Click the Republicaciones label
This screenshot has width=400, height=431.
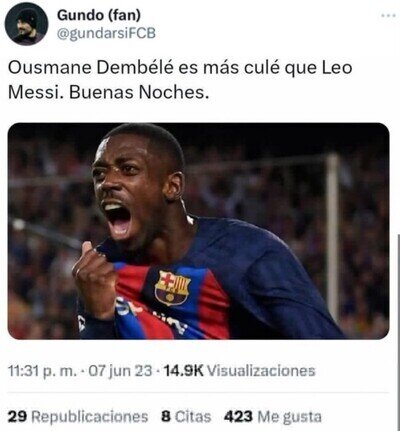(89, 417)
